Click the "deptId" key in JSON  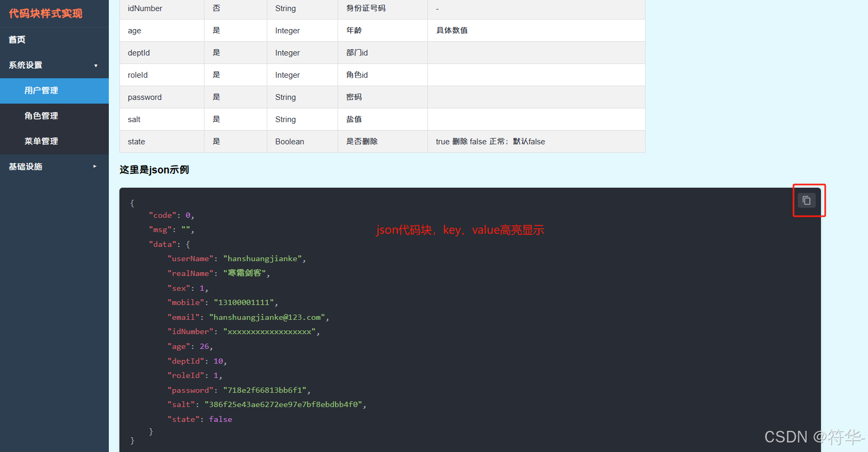pyautogui.click(x=186, y=361)
